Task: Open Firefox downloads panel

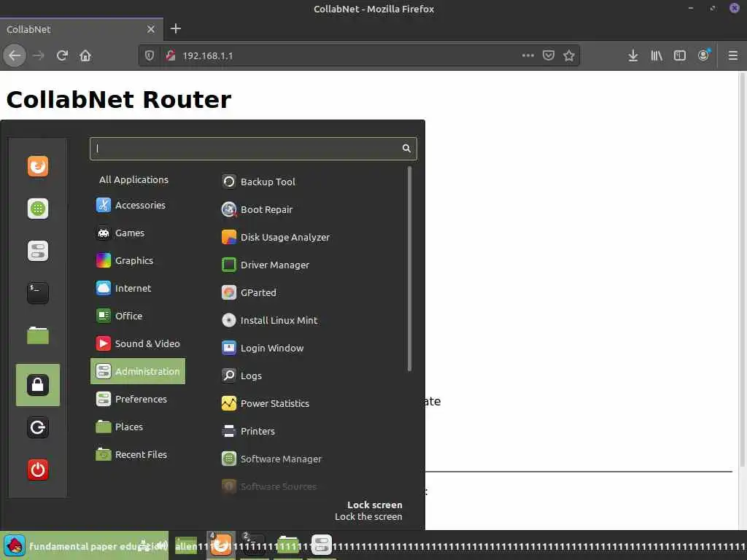Action: click(632, 55)
